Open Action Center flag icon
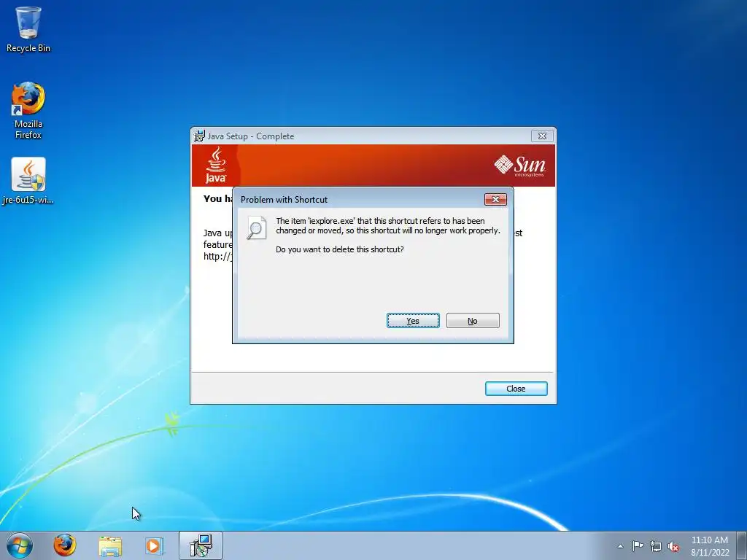 point(638,546)
